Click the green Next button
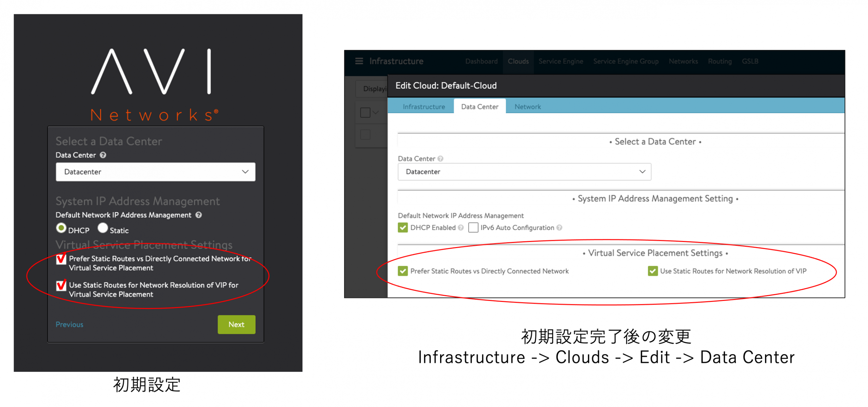This screenshot has width=868, height=407. point(236,325)
